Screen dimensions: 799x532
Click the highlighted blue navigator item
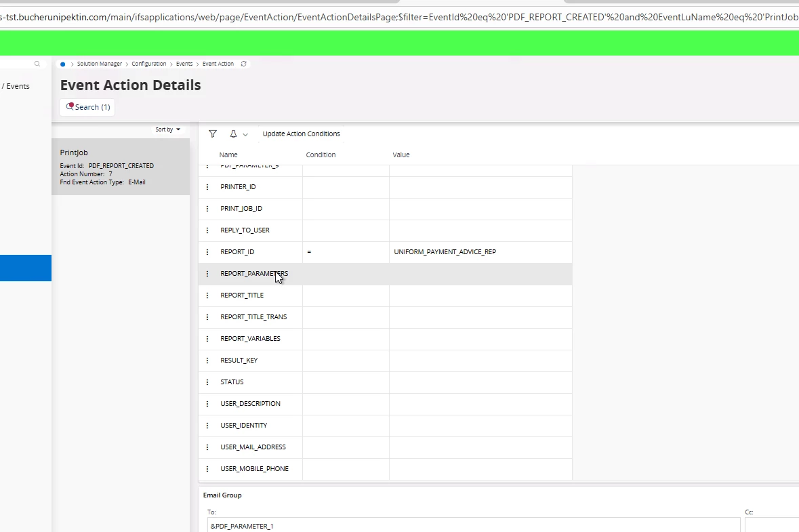(26, 268)
